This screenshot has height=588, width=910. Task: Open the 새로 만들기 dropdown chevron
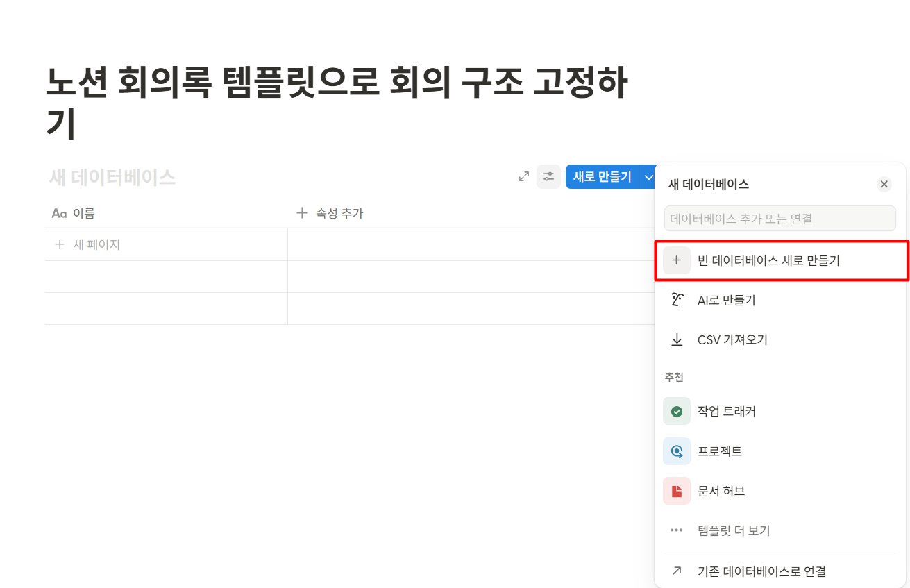coord(648,176)
